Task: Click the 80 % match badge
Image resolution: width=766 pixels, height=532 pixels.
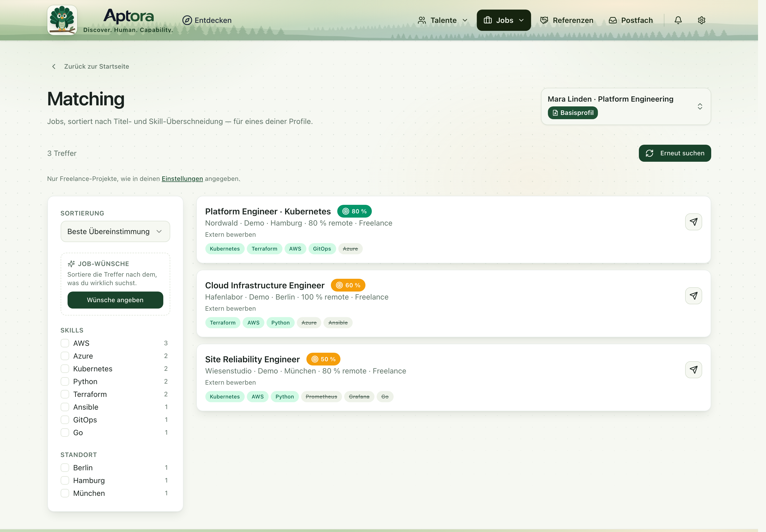Action: 354,211
